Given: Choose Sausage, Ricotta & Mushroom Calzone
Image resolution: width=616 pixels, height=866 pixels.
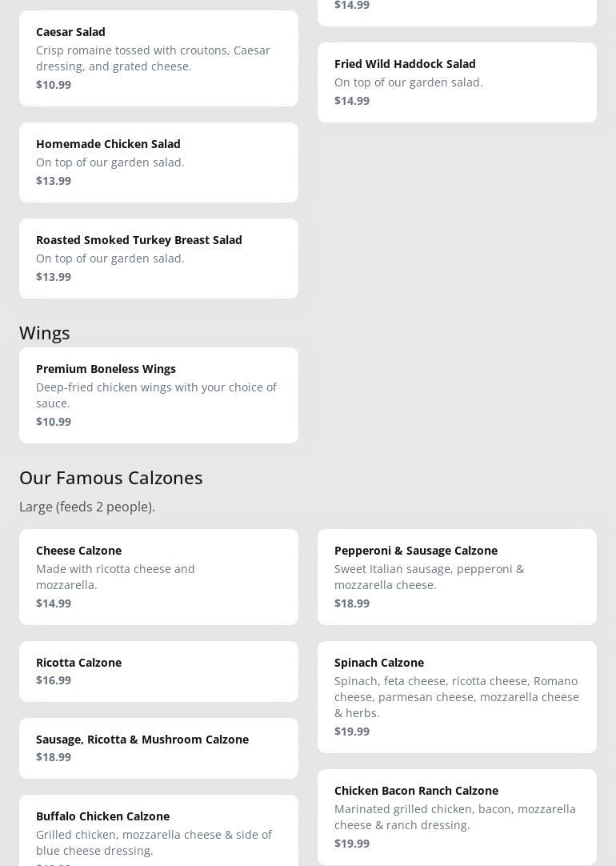Looking at the screenshot, I should (158, 748).
